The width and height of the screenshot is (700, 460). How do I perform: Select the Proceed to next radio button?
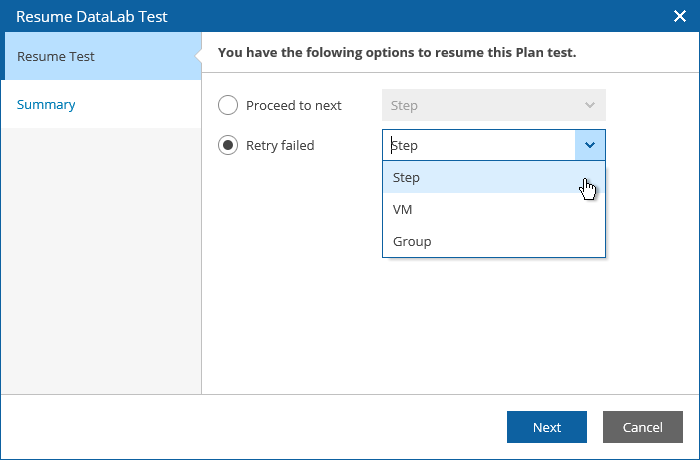click(228, 105)
